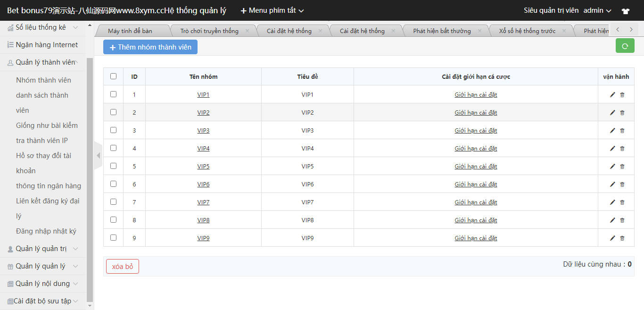Edit the VIP5 group with pencil icon

click(x=612, y=167)
